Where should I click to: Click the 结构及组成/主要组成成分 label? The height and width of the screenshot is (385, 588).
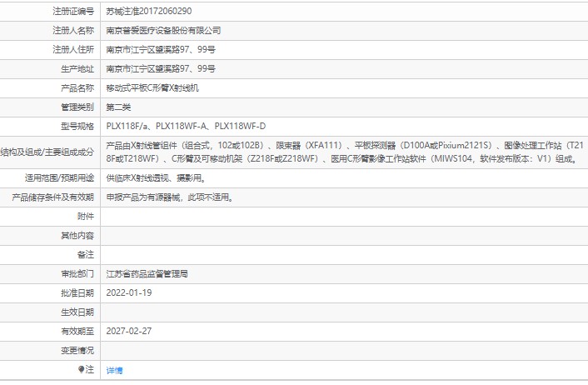pos(47,152)
